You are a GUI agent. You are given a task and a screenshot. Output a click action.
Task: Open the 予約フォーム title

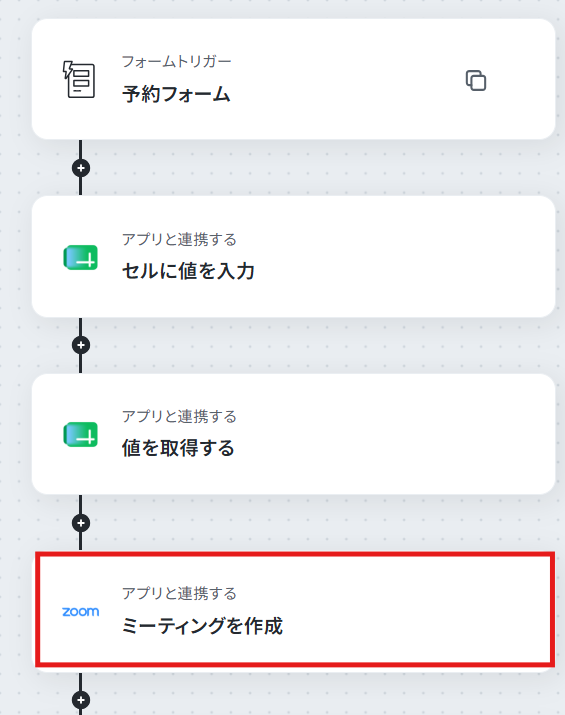176,94
